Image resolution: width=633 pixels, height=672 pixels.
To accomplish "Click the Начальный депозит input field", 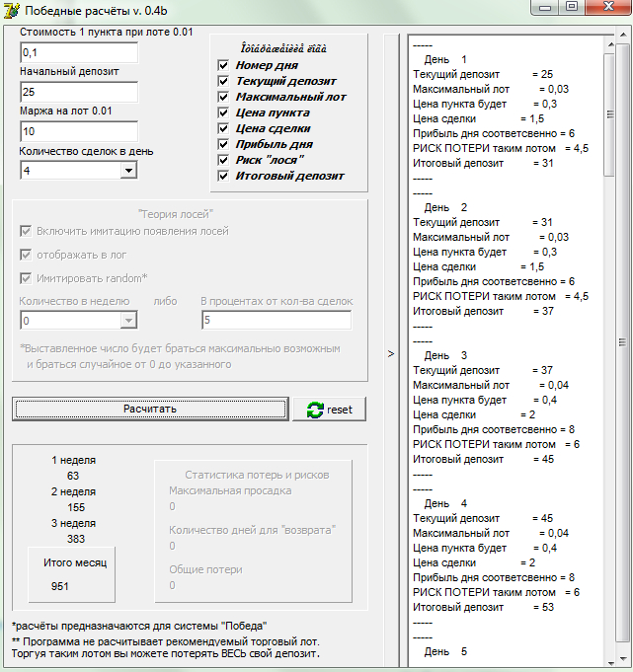I will [79, 92].
